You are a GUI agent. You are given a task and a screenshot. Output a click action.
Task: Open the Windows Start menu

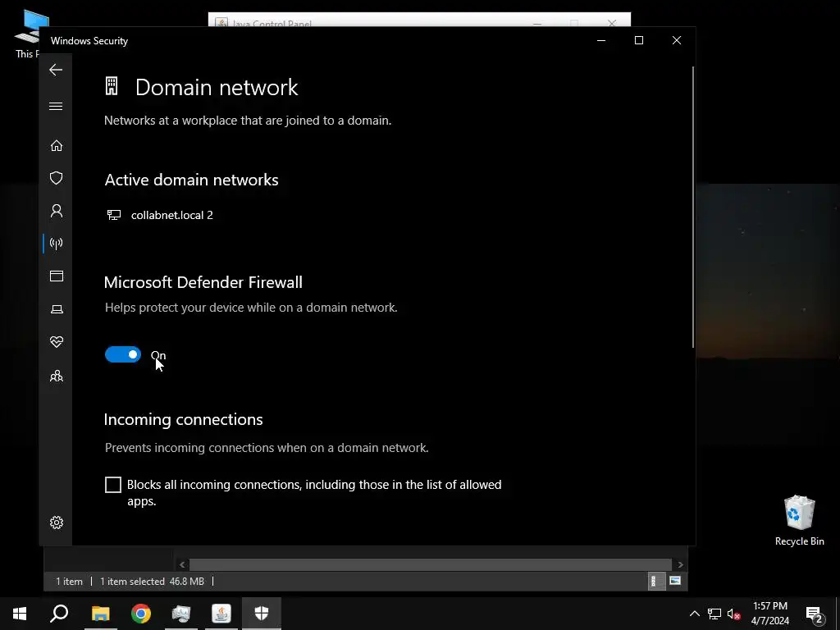20,614
